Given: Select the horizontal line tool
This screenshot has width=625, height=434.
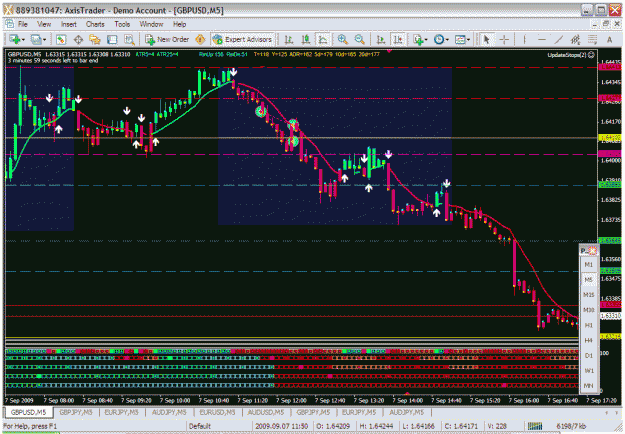Looking at the screenshot, I should coord(541,39).
